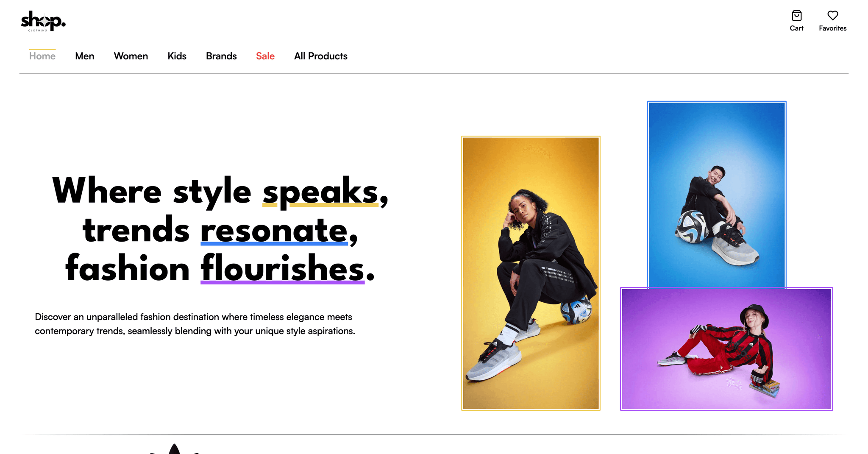Click the shop. clothing logo
The image size is (868, 454).
43,21
